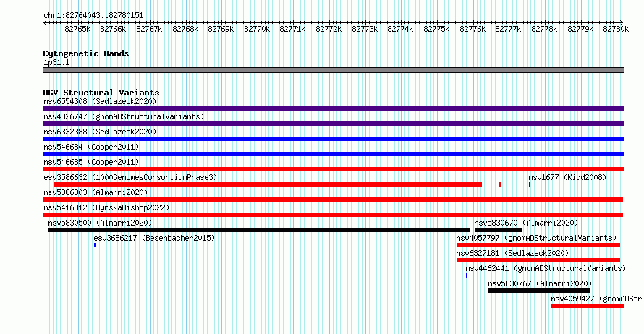Click the Cytogenetic Bands track heading

[86, 53]
